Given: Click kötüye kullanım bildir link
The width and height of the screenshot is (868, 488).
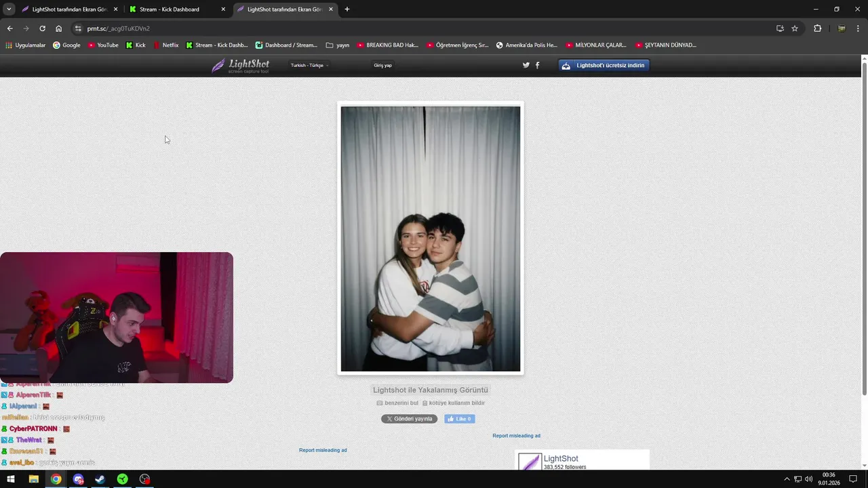Looking at the screenshot, I should coord(453,403).
